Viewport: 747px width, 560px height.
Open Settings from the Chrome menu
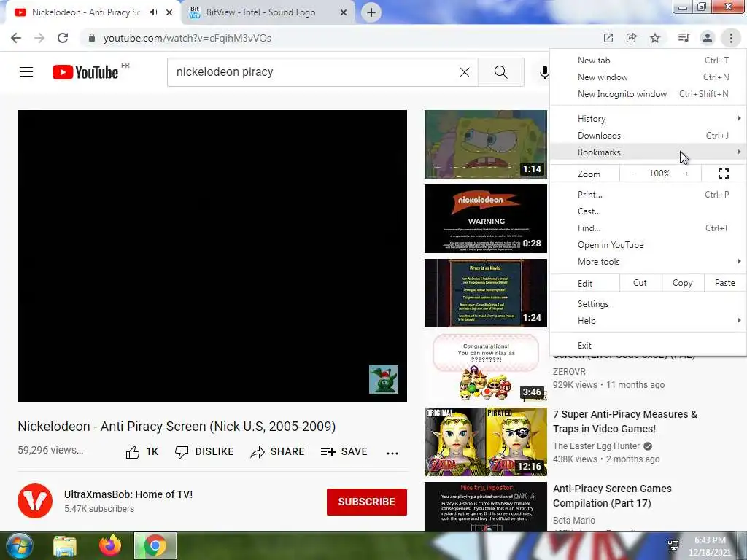point(649,304)
